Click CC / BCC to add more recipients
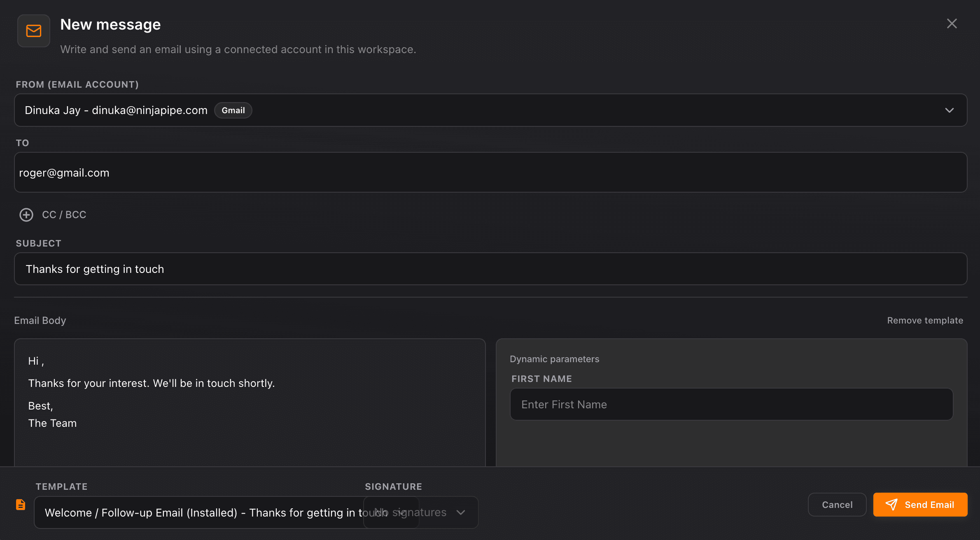Screen dimensions: 980x540 (63, 214)
